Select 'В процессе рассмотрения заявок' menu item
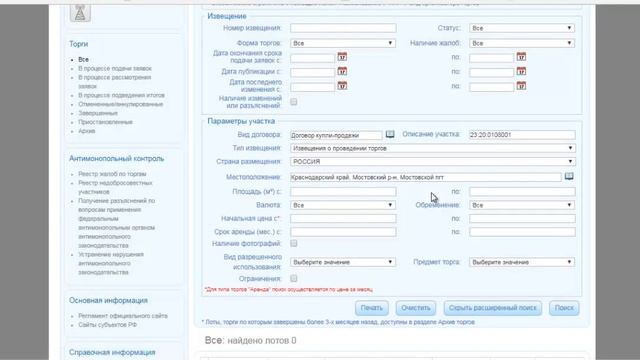This screenshot has height=360, width=640. pyautogui.click(x=114, y=82)
